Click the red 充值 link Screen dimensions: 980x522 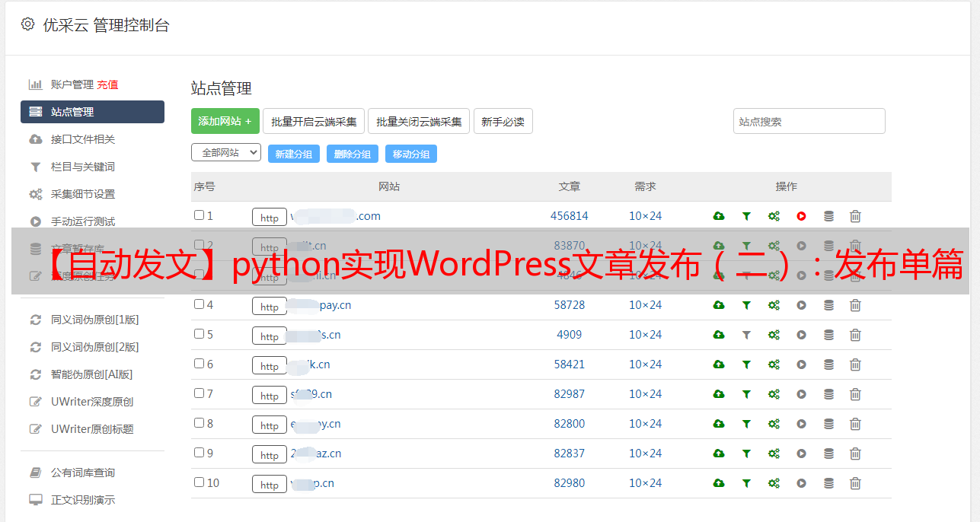(107, 84)
